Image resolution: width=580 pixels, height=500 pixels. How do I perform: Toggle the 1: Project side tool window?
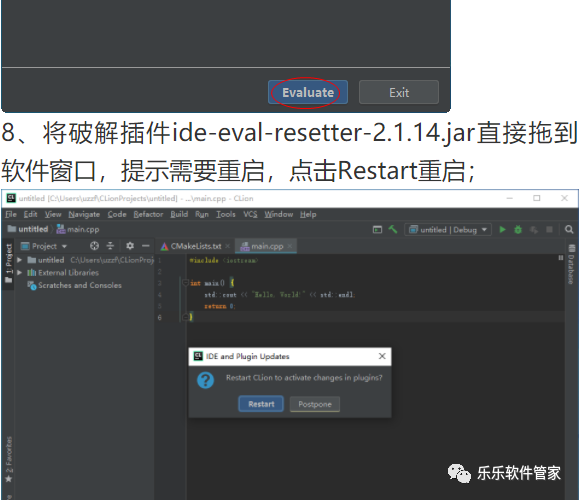pyautogui.click(x=8, y=263)
